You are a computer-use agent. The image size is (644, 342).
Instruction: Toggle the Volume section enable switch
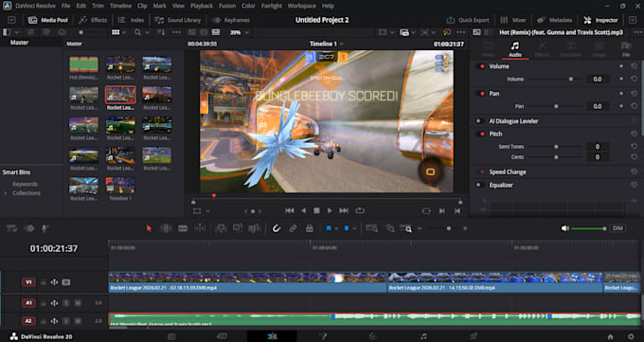pos(480,66)
